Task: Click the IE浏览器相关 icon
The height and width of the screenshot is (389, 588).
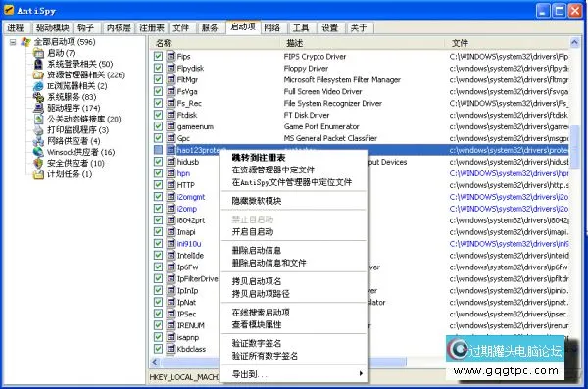Action: point(38,86)
